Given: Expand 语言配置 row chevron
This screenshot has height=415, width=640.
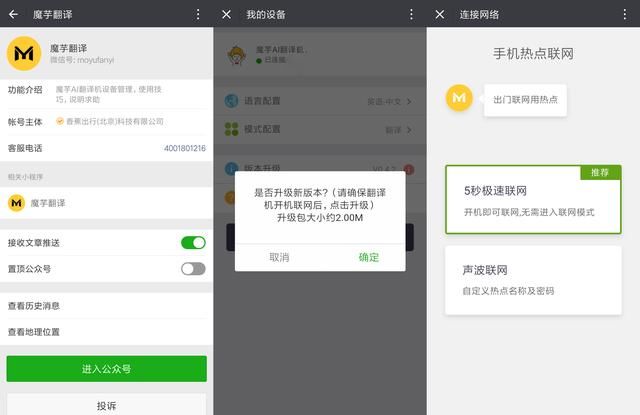Looking at the screenshot, I should click(x=409, y=101).
